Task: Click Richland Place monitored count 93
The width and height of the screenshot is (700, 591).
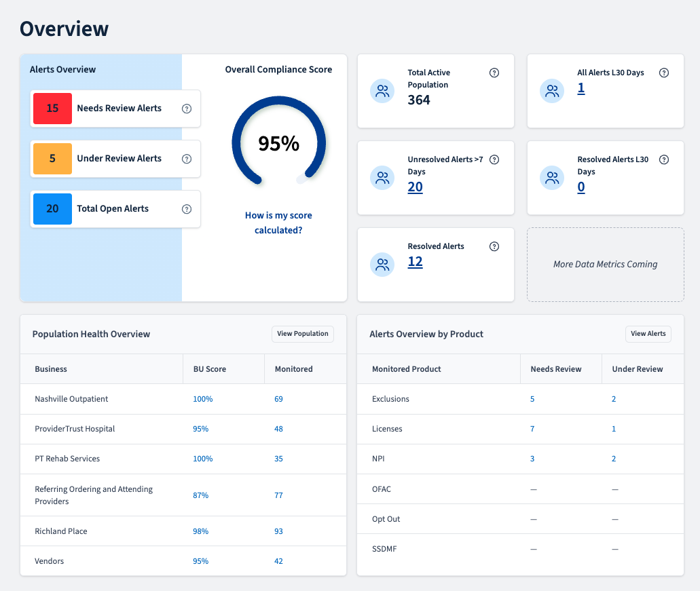Action: pyautogui.click(x=278, y=531)
